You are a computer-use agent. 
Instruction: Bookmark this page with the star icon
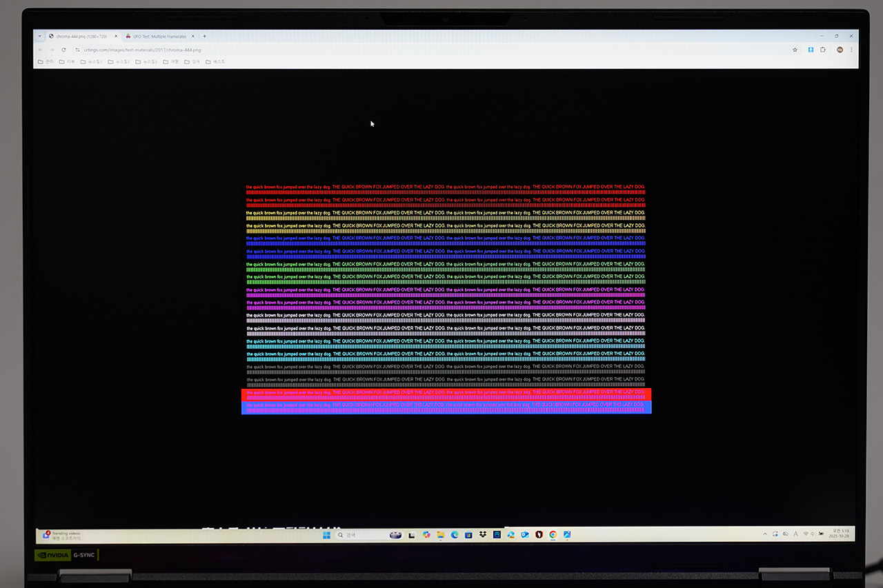click(x=795, y=50)
